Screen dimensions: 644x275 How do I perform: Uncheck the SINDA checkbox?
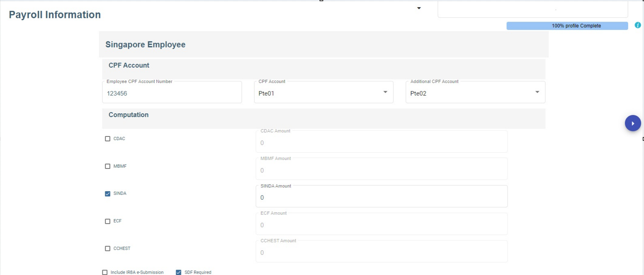point(108,194)
